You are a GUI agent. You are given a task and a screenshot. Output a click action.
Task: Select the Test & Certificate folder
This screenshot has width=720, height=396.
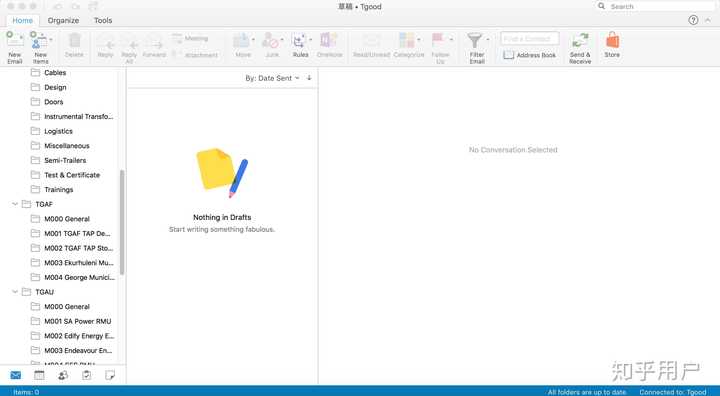tap(72, 175)
